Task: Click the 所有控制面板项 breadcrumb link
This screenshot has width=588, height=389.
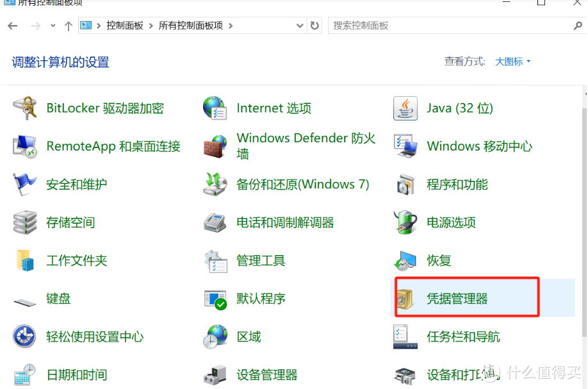Action: click(190, 26)
